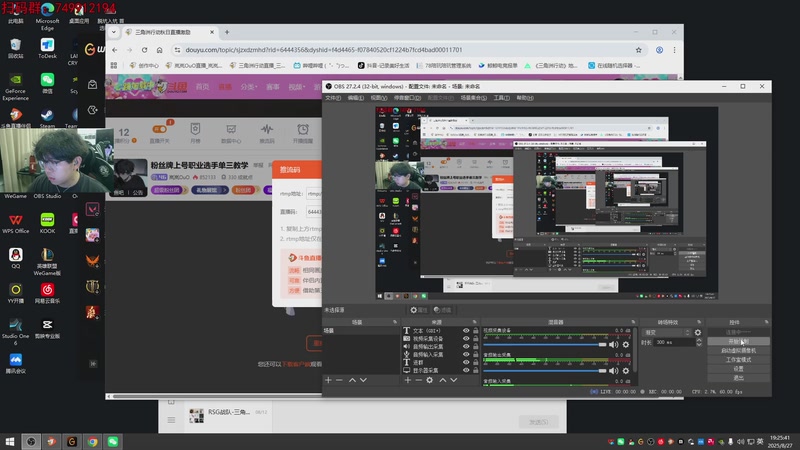Click 开始录制 button in OBS controls
Image resolution: width=800 pixels, height=450 pixels.
pos(738,341)
